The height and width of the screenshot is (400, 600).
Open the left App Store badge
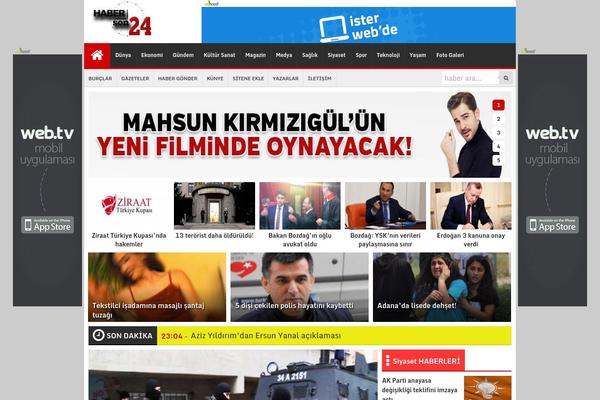[x=47, y=225]
